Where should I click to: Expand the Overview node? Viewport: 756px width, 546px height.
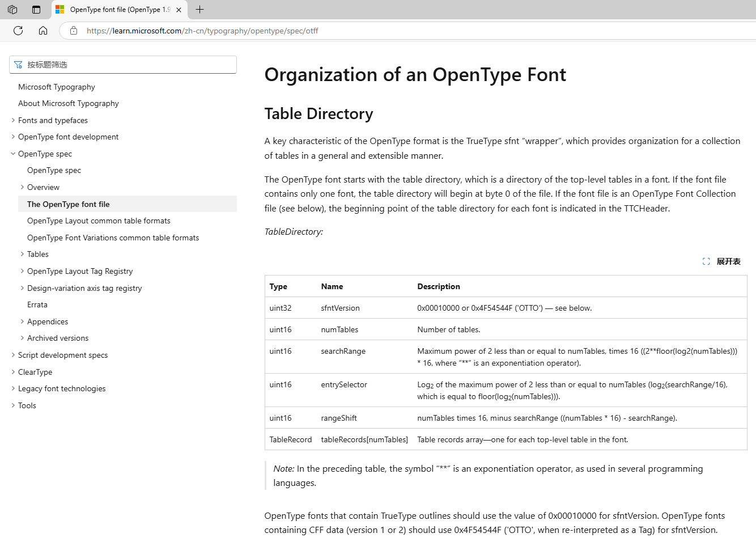coord(22,187)
